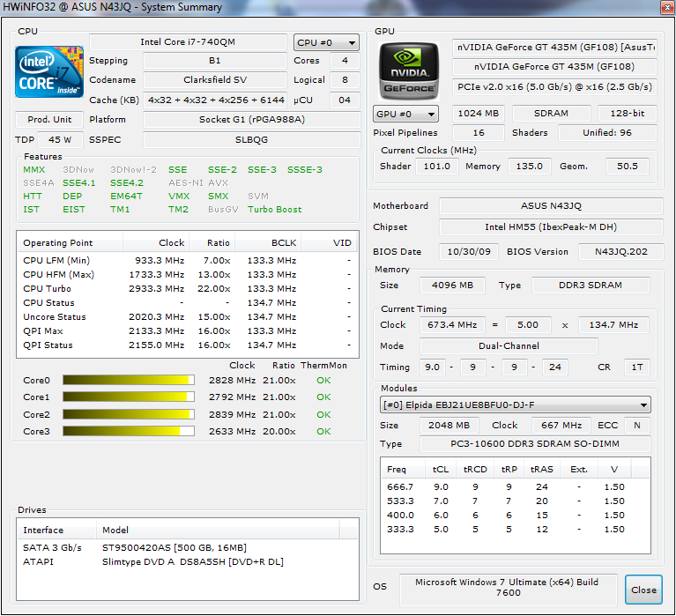Click the DDR3 SDRAM type field
Image resolution: width=676 pixels, height=616 pixels.
tap(591, 286)
